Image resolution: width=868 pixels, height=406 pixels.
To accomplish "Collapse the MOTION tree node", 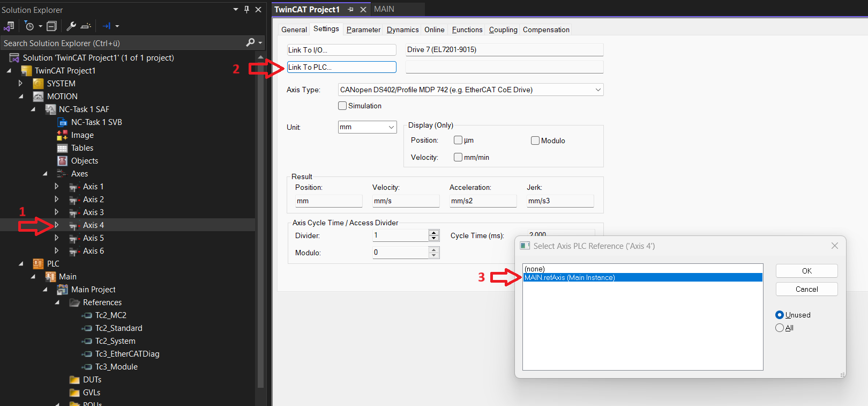I will point(21,97).
